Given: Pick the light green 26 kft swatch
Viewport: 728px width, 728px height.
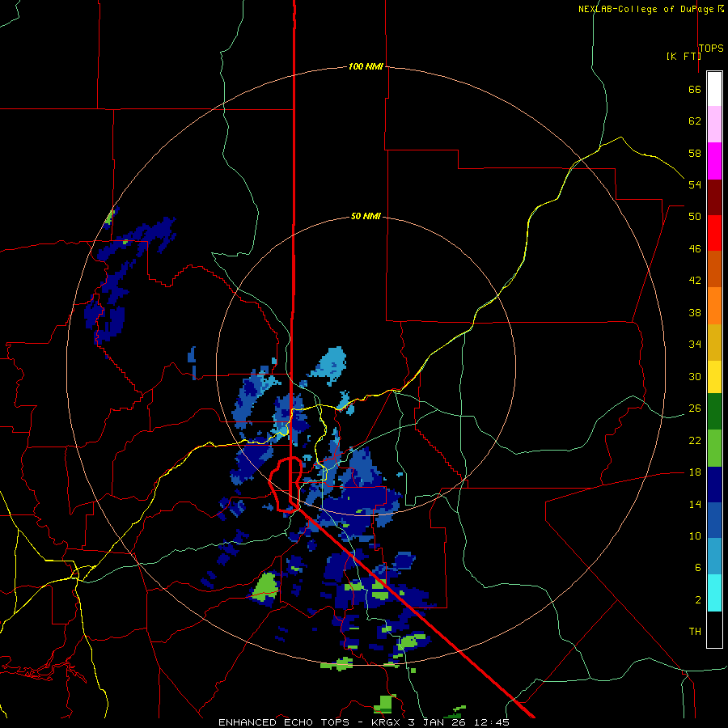Looking at the screenshot, I should tap(714, 448).
